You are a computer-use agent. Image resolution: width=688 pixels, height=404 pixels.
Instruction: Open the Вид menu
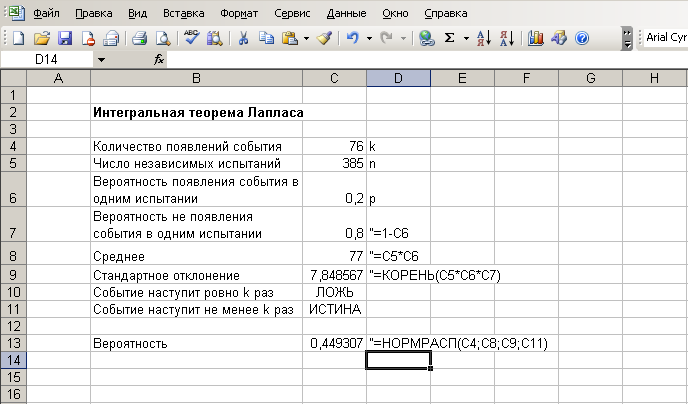tap(137, 13)
